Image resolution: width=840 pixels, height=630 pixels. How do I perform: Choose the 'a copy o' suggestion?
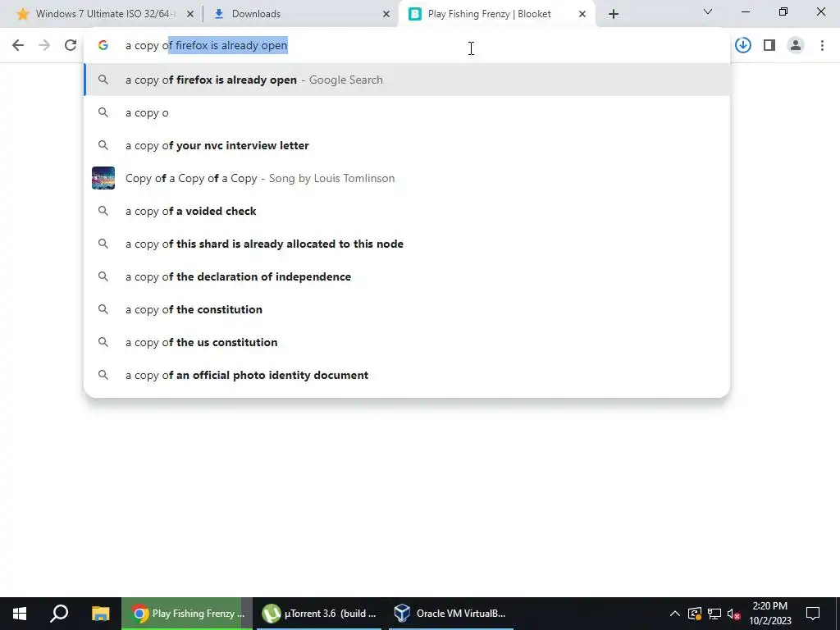(407, 112)
